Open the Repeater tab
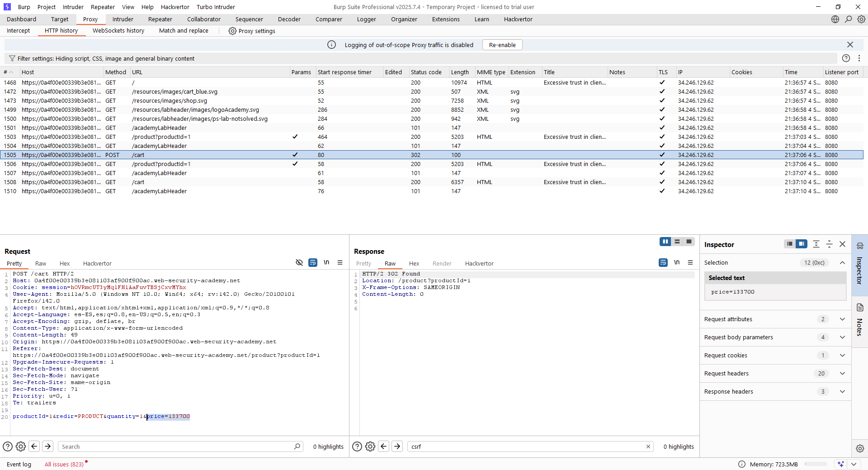 (160, 19)
